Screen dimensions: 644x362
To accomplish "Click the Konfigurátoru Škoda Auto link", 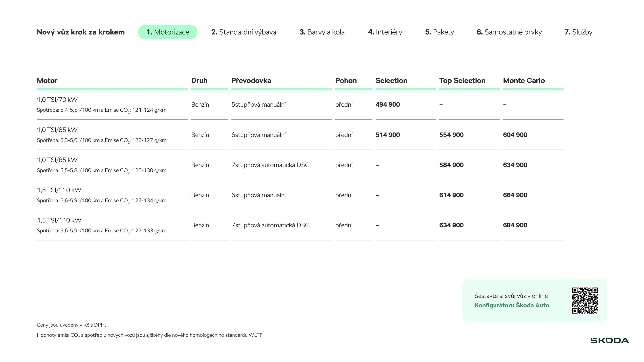I will coord(511,305).
